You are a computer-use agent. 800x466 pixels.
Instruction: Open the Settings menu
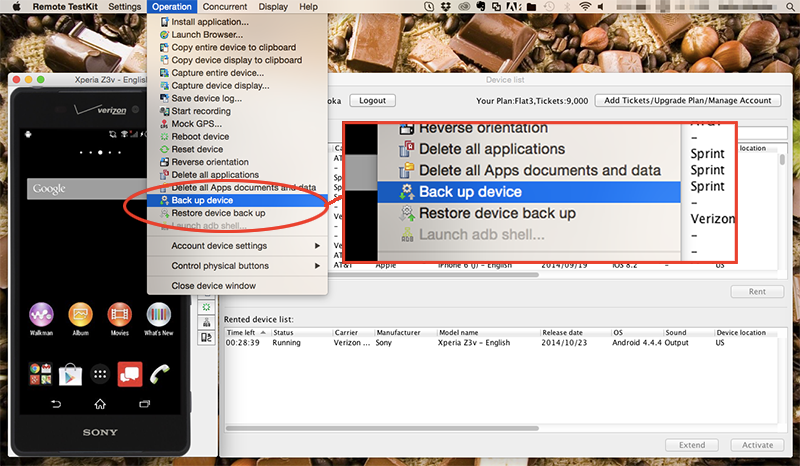pyautogui.click(x=124, y=7)
